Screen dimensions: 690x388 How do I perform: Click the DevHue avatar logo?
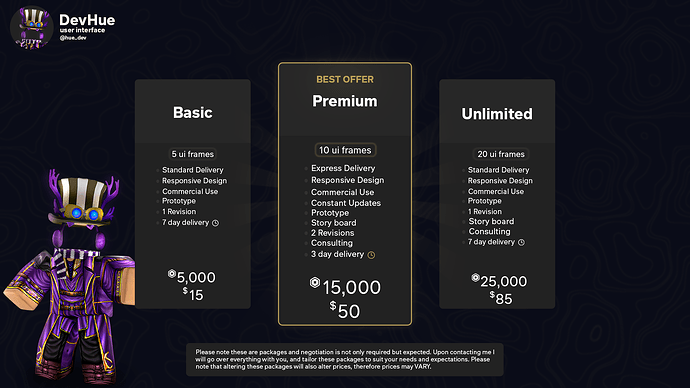32,27
